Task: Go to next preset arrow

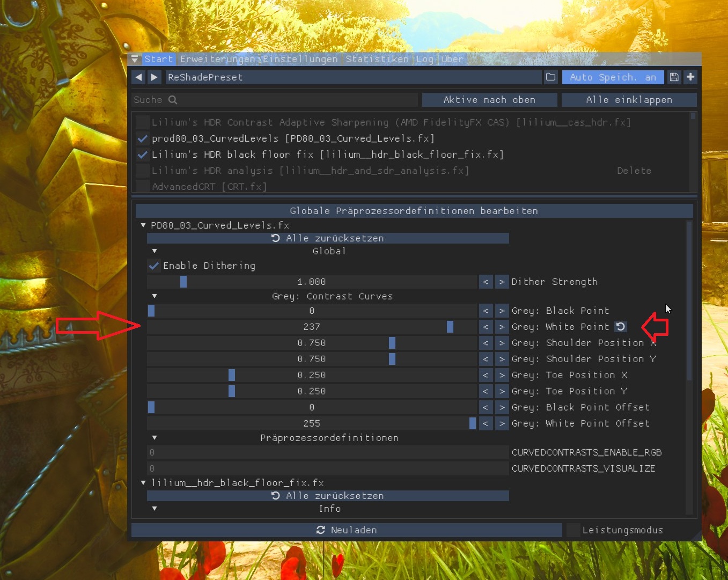Action: point(155,77)
